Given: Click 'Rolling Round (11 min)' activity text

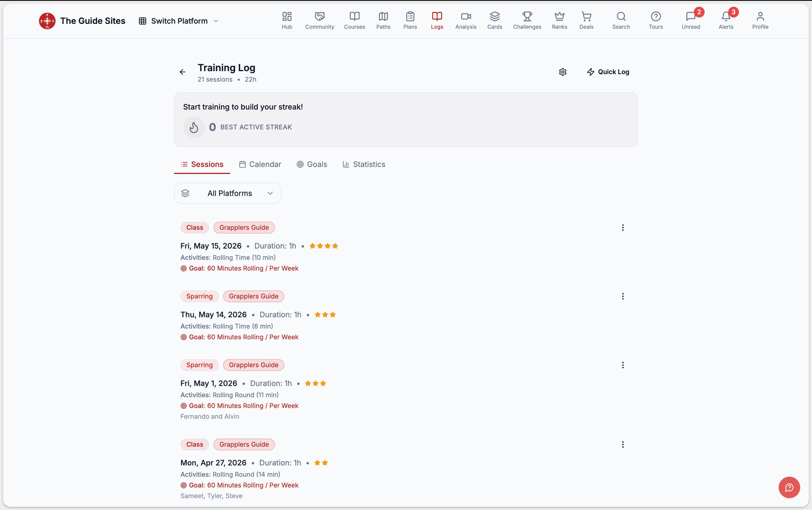Looking at the screenshot, I should [x=245, y=395].
